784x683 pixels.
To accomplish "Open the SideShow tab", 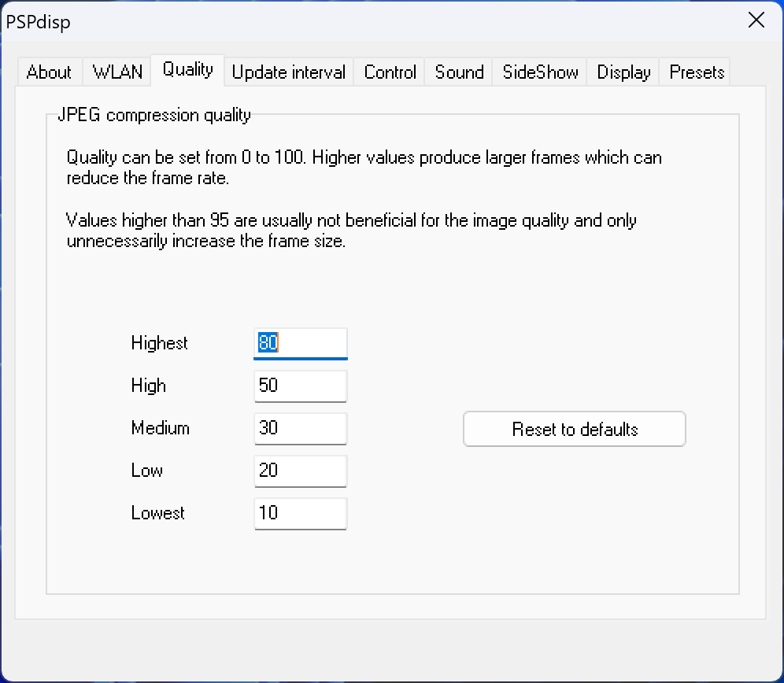I will [x=540, y=72].
